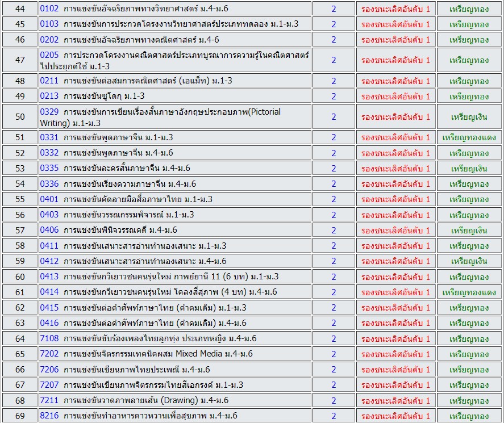The width and height of the screenshot is (504, 423).
Task: Open the 7202 Mixed Media competition link
Action: 49,354
